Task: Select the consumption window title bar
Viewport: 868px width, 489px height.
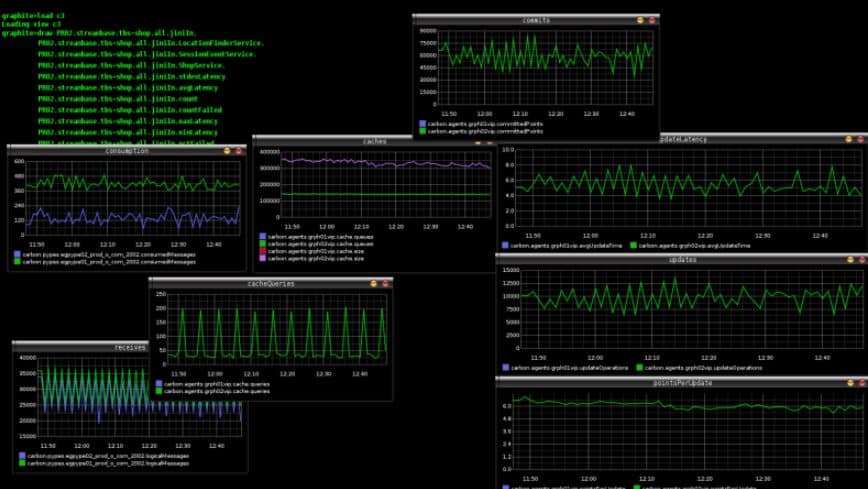Action: tap(127, 151)
